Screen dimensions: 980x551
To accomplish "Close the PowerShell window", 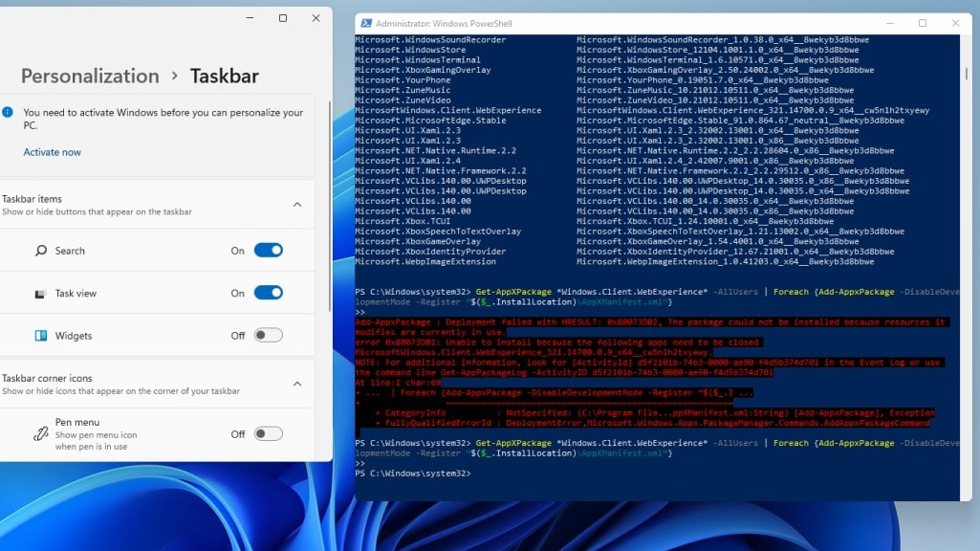I will [956, 23].
